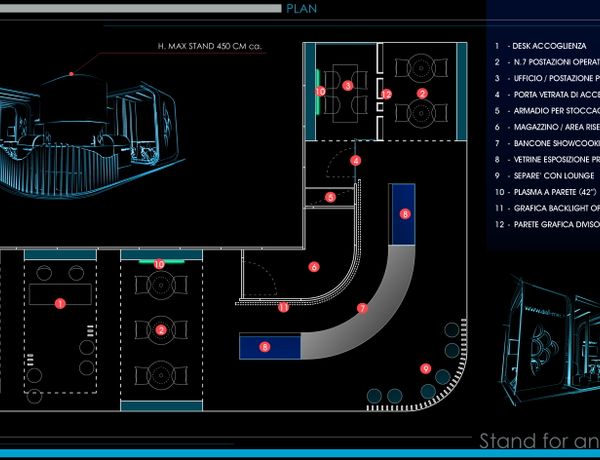Select red marker 4 at the glass door
This screenshot has width=600, height=460.
click(355, 160)
